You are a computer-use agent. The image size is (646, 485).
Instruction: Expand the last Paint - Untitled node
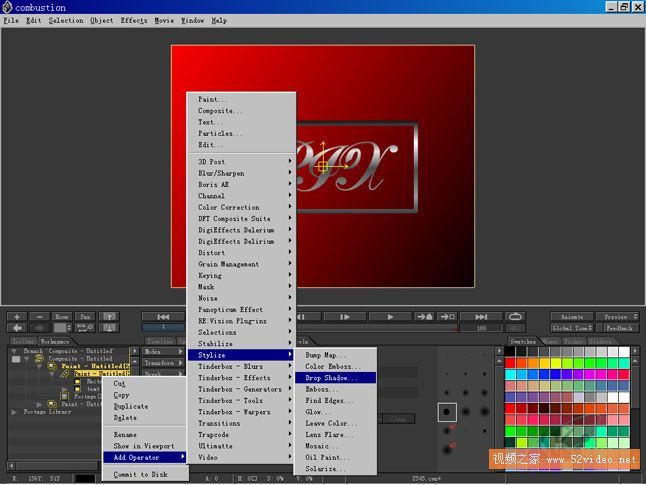tap(40, 404)
